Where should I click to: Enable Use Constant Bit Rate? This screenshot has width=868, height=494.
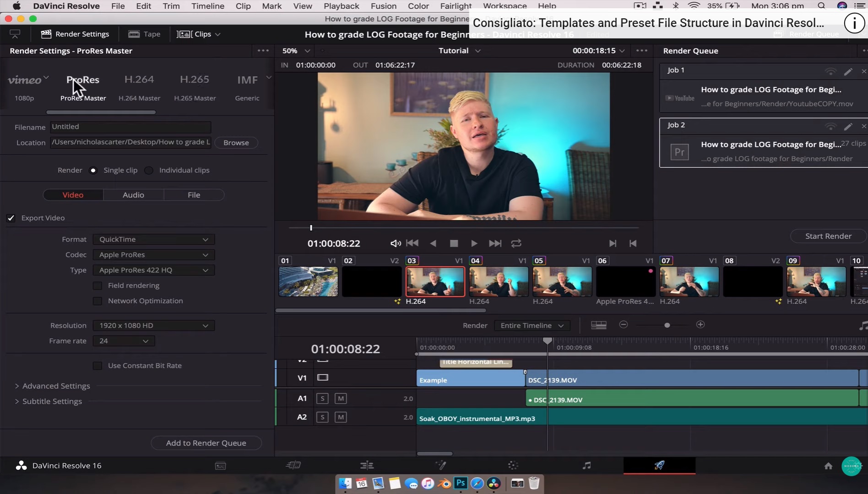pos(97,366)
